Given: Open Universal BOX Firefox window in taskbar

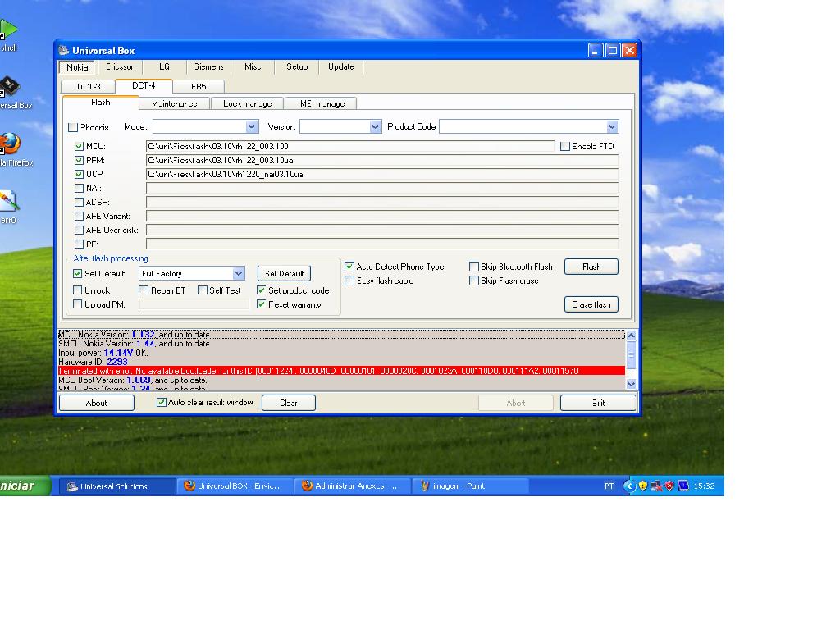Looking at the screenshot, I should click(235, 486).
